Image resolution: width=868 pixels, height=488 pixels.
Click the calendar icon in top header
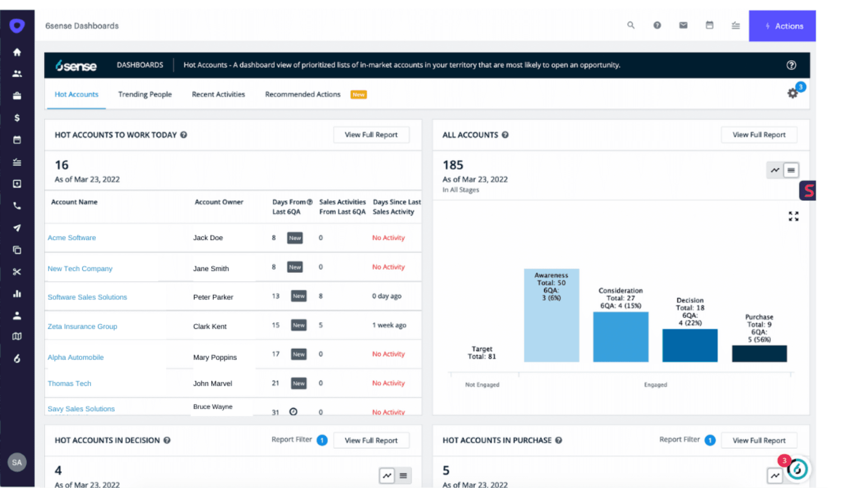click(x=709, y=25)
